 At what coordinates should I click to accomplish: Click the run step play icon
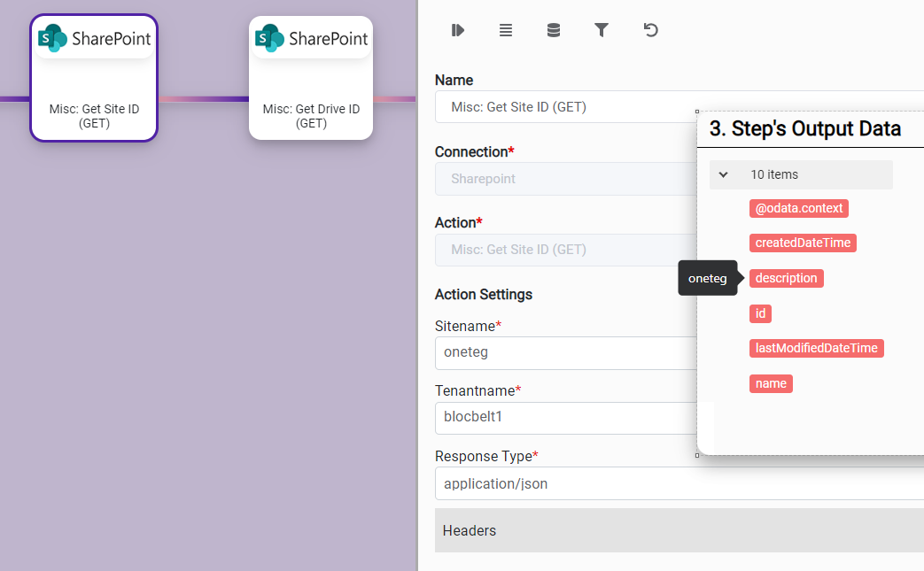[458, 31]
